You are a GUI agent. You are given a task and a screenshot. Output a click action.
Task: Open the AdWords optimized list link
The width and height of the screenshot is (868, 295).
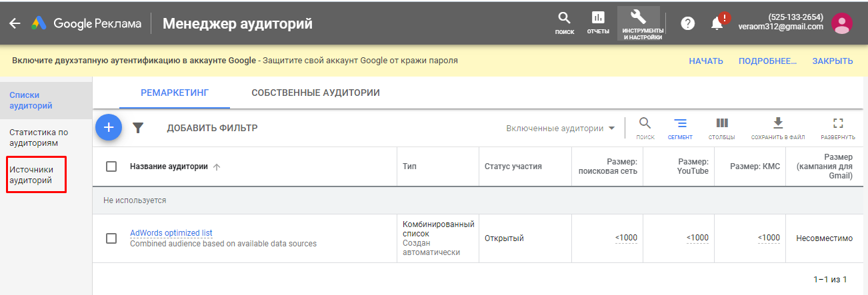pos(171,233)
